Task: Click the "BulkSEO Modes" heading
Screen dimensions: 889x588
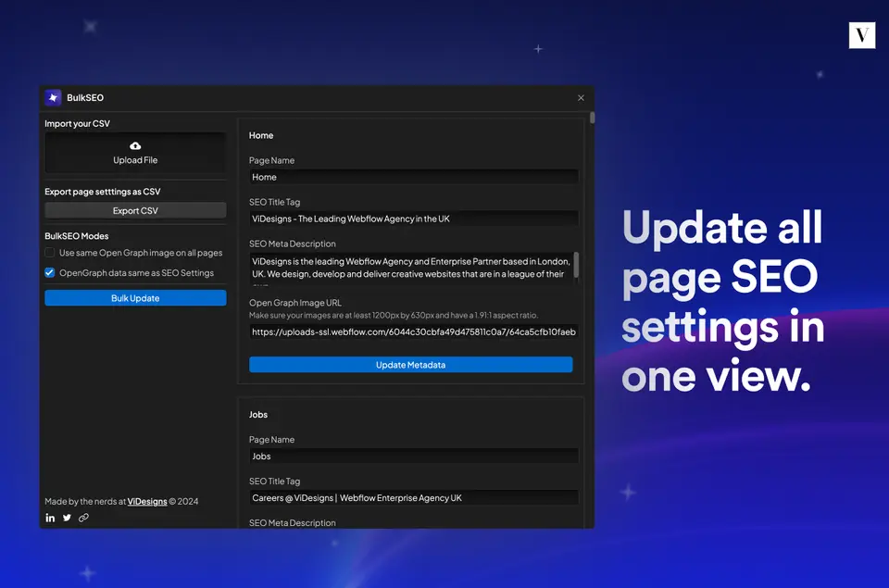Action: tap(77, 236)
